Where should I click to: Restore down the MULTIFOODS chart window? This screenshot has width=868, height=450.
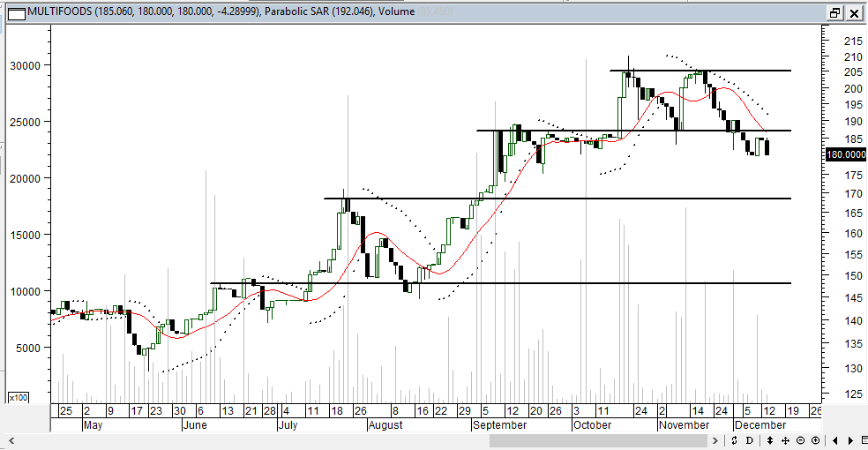(x=834, y=12)
